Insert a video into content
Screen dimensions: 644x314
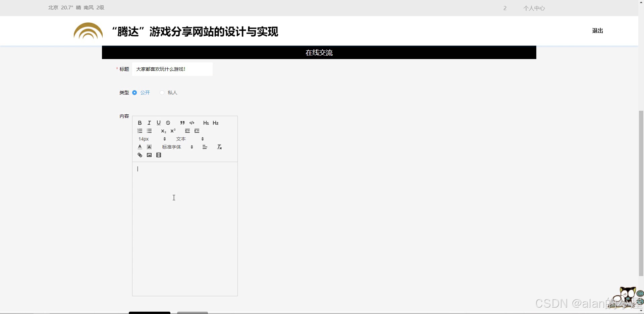click(159, 155)
